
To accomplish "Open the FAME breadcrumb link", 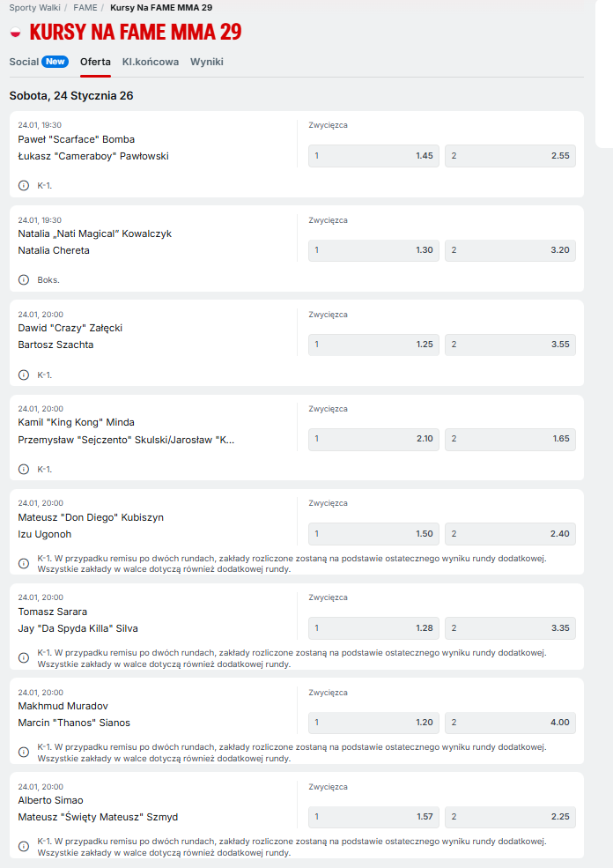I will pos(85,7).
